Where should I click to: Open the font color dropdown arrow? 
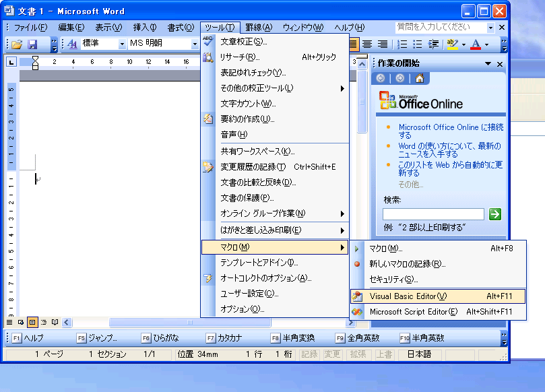point(486,44)
